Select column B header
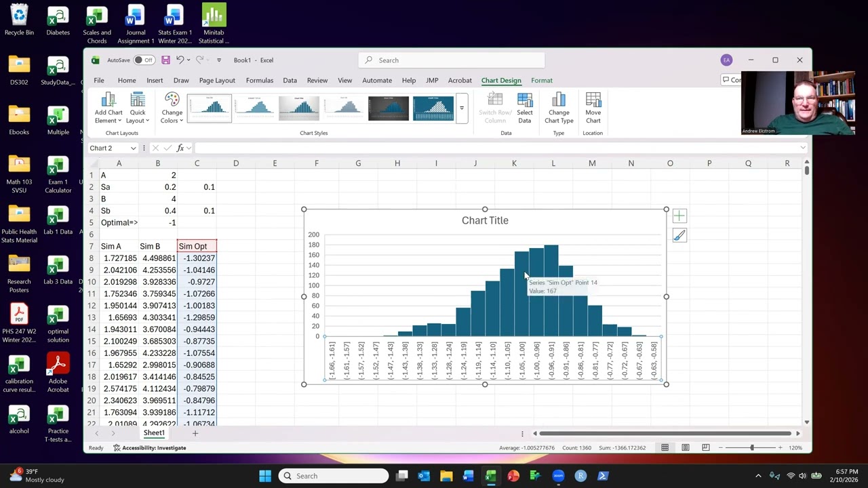This screenshot has height=488, width=868. pos(158,163)
